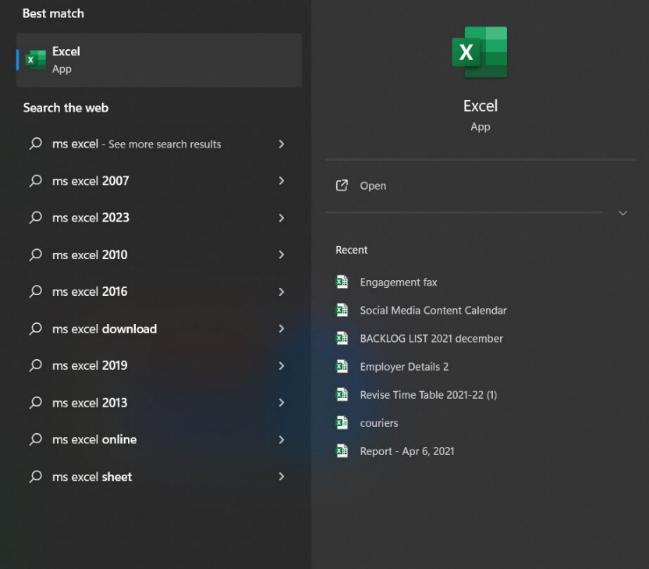Click search icon next to ms excel sheet
The image size is (649, 569).
tap(36, 477)
